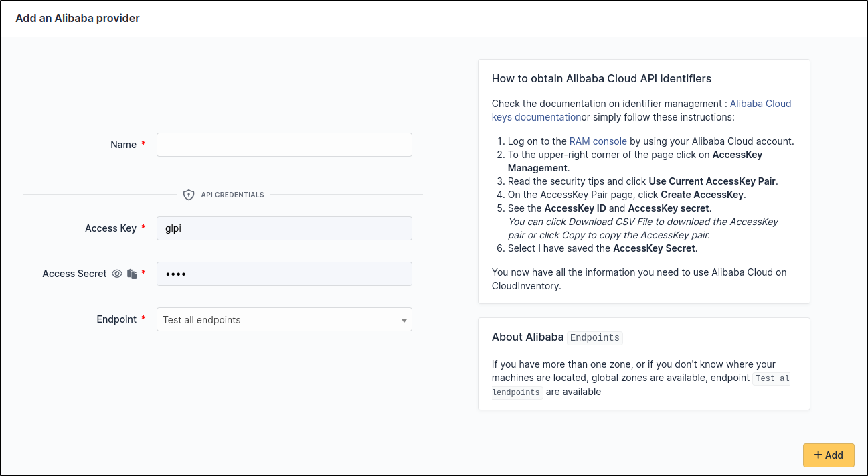Click the 'Test al lendpoints' code snippet
868x476 pixels.
pyautogui.click(x=771, y=379)
